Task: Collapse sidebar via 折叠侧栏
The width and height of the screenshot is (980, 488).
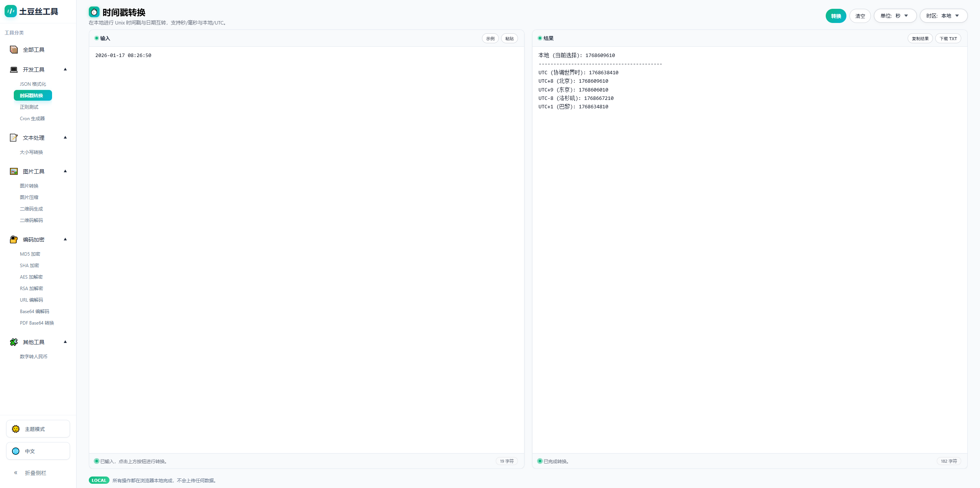Action: pos(31,473)
